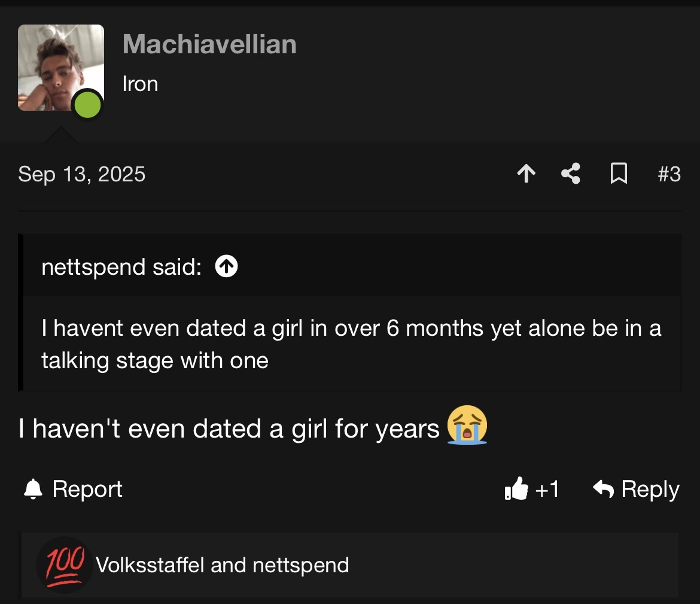Click the thumbs-up like icon

pos(517,490)
